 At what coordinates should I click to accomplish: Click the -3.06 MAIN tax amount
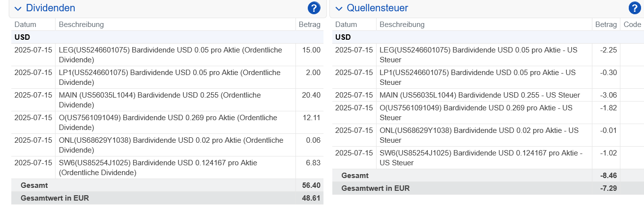pos(608,95)
